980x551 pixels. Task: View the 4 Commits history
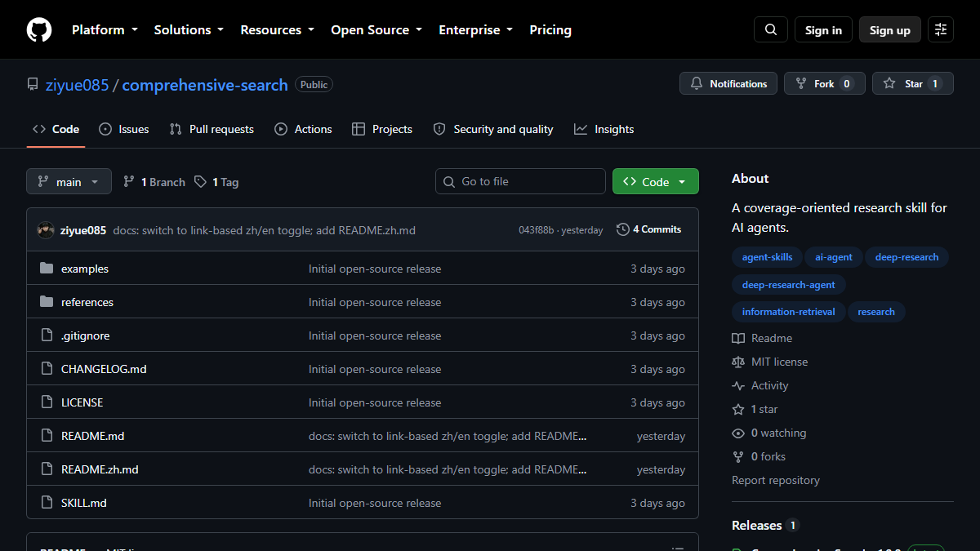click(648, 229)
